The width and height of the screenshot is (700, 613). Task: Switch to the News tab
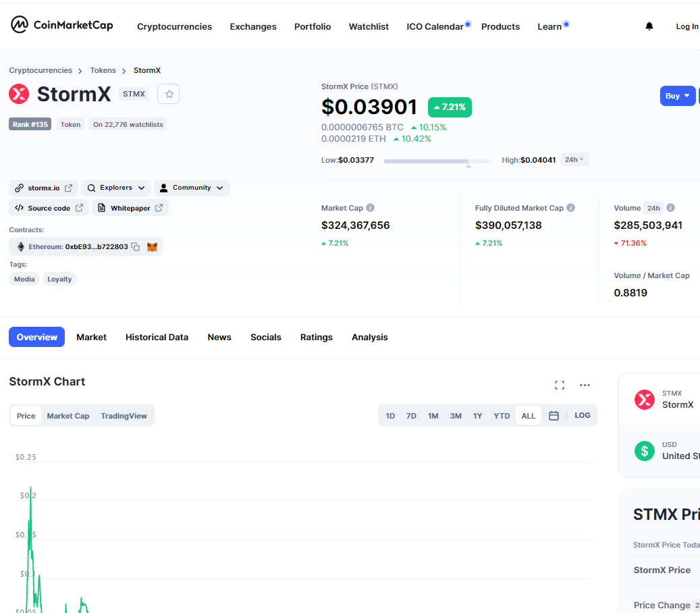click(x=219, y=337)
